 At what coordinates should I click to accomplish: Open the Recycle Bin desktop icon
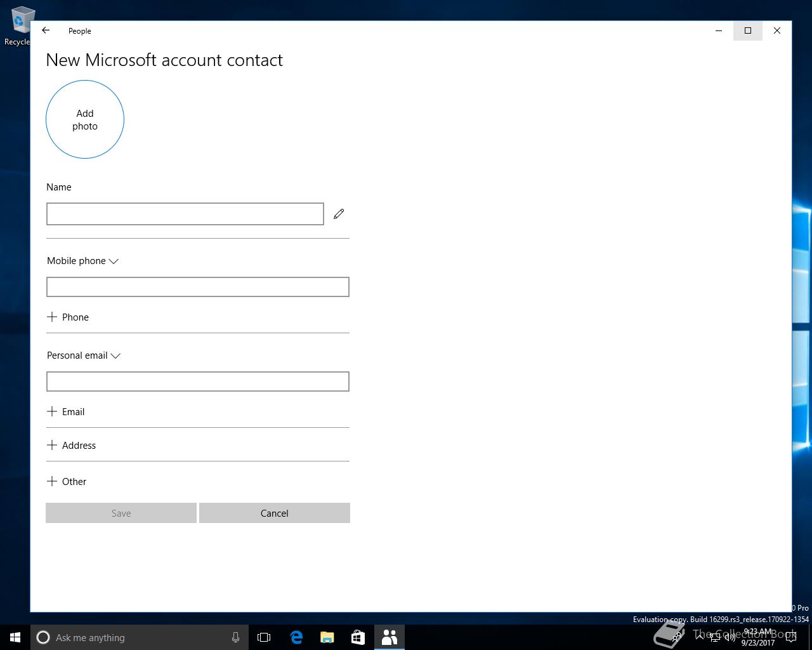[19, 27]
